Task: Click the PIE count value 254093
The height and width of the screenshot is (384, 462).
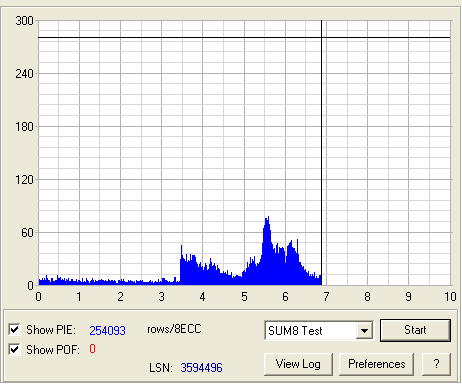Action: [x=107, y=331]
